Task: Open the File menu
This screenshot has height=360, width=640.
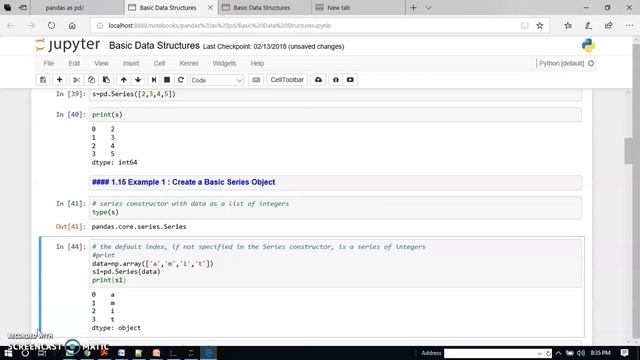Action: coord(49,63)
